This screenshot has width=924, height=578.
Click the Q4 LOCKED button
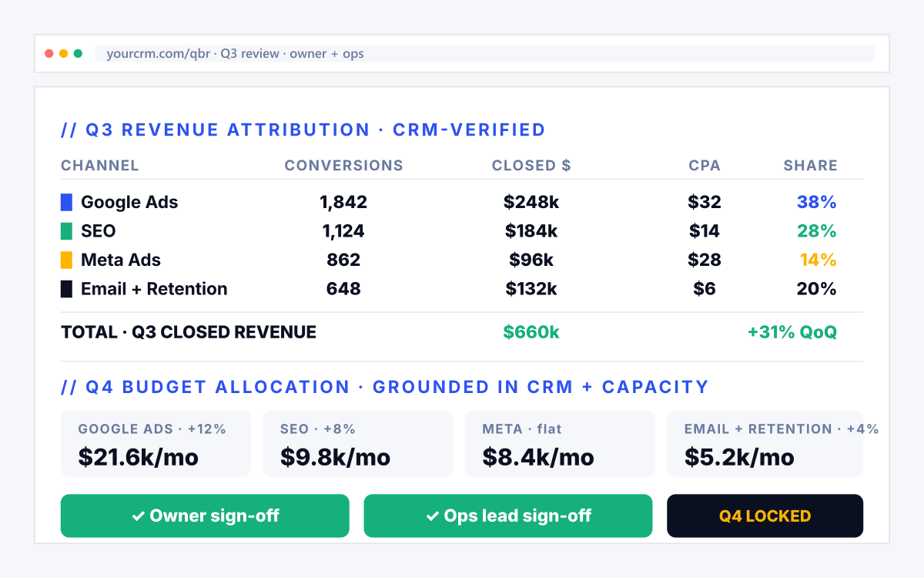[765, 516]
